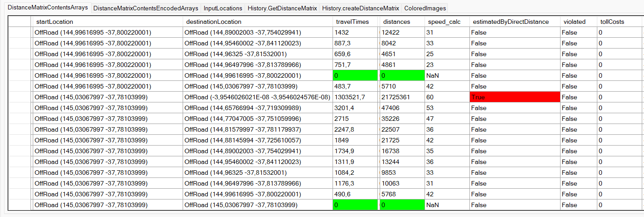
Task: Go to the History.createDistanceMatrix tab
Action: [360, 8]
